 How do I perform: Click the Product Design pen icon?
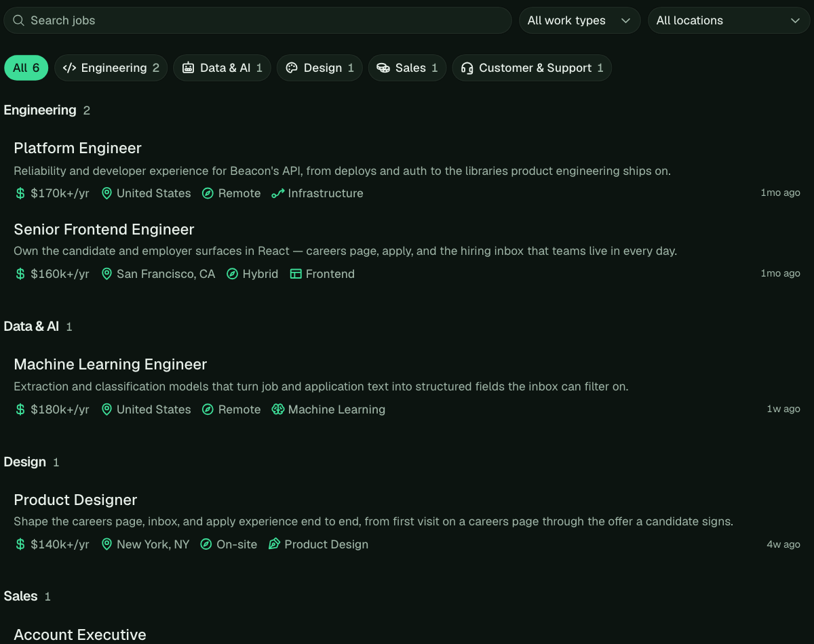pos(274,544)
